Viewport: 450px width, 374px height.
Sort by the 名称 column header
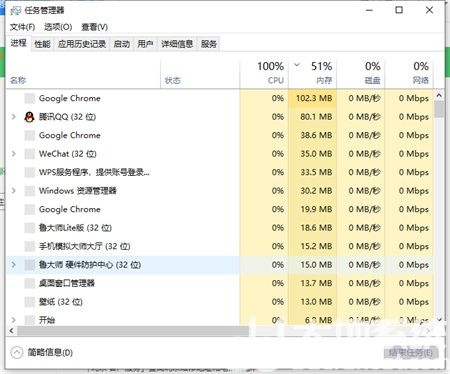click(83, 74)
